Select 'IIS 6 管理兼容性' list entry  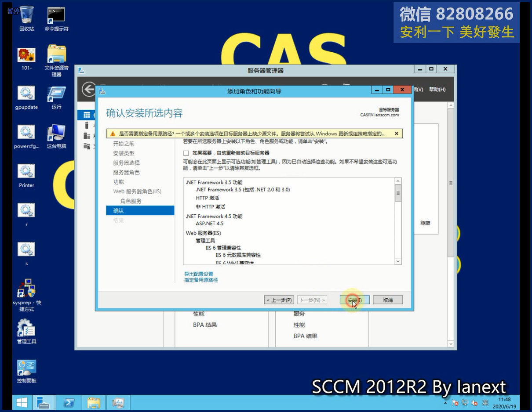(223, 248)
